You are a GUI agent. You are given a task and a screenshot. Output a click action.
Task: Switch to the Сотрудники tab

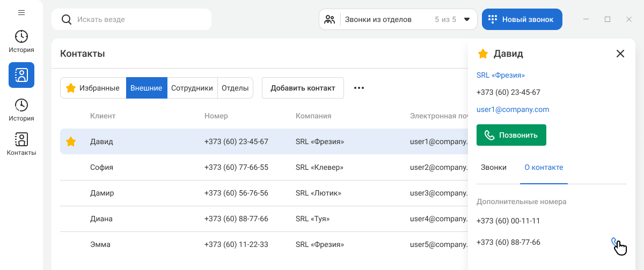192,88
